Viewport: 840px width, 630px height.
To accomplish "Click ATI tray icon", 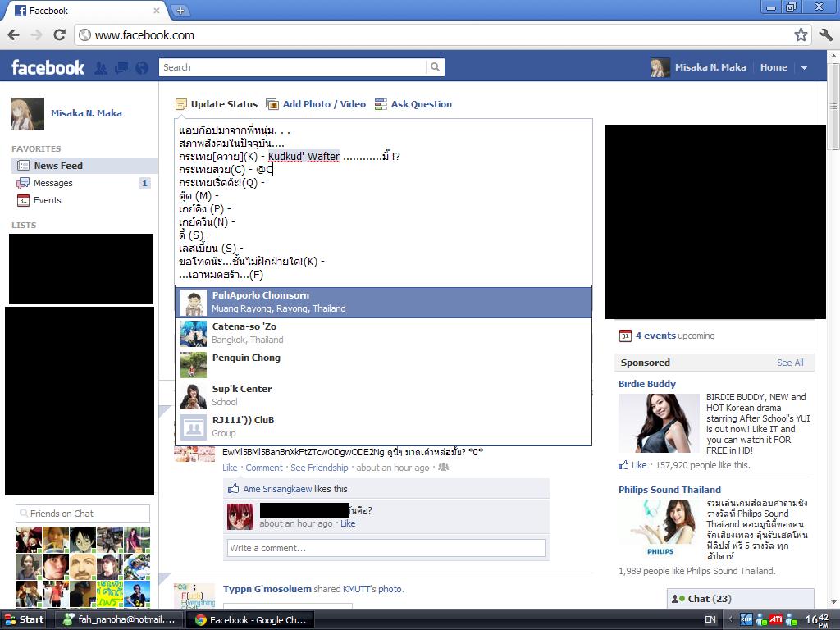I will click(776, 619).
